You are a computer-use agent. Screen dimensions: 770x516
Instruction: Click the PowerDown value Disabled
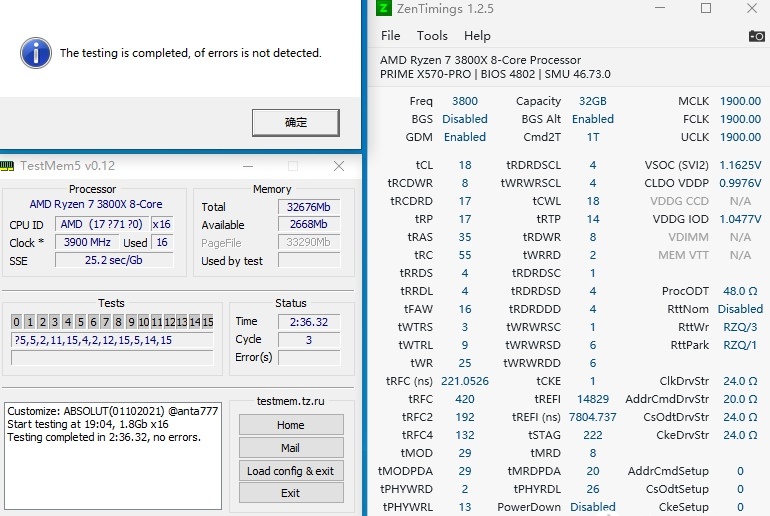[593, 507]
